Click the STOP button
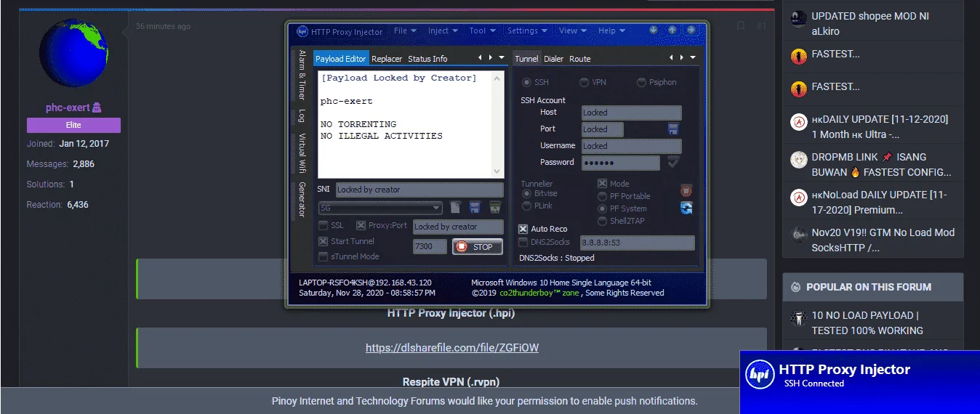The height and width of the screenshot is (414, 980). click(477, 247)
